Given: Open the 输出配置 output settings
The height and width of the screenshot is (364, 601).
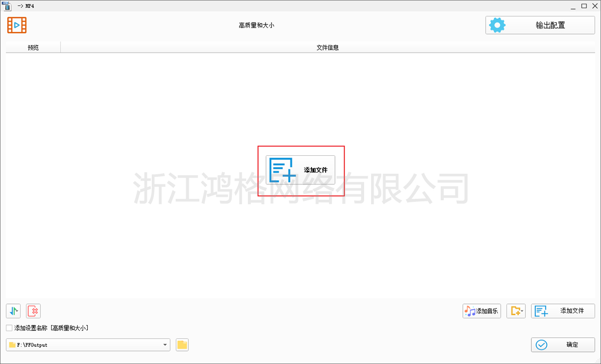Looking at the screenshot, I should coord(540,25).
